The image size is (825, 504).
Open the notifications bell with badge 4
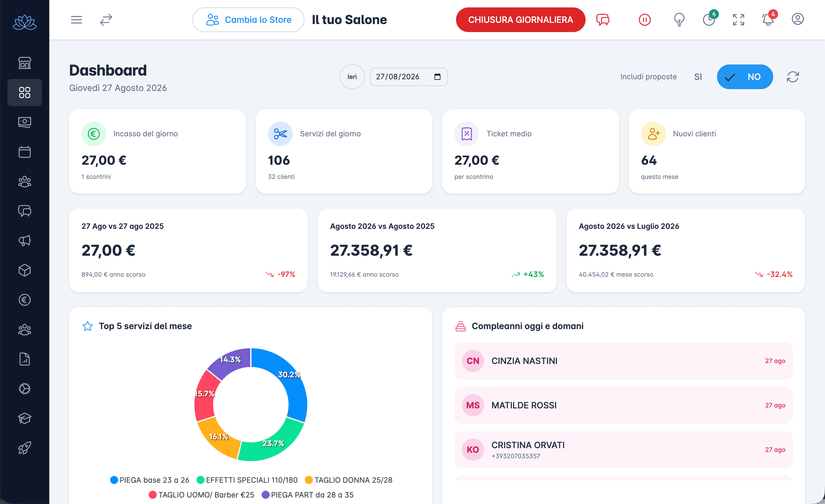pos(769,19)
